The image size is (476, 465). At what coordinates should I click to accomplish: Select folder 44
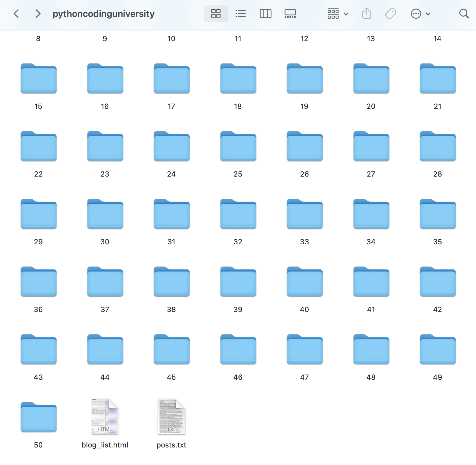(105, 349)
